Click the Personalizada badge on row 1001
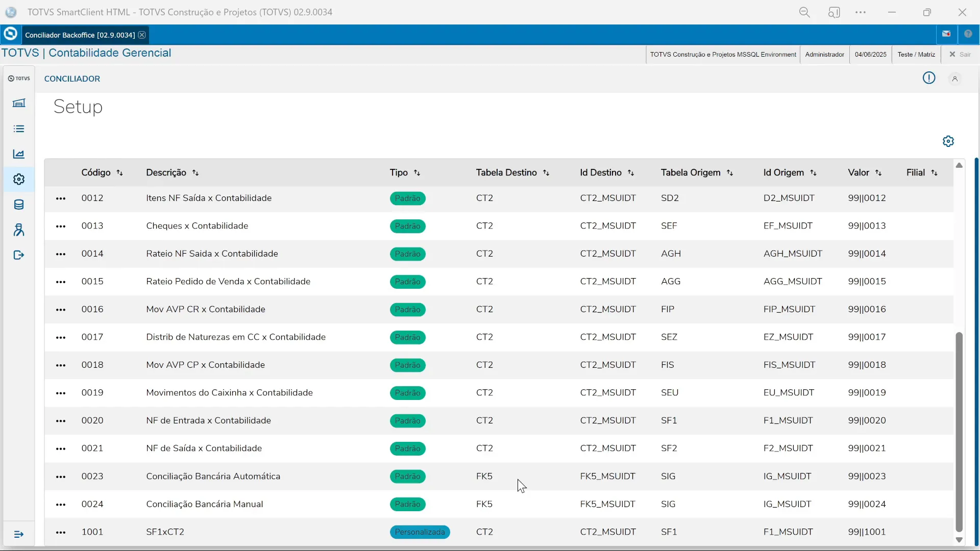This screenshot has width=980, height=551. (x=420, y=532)
